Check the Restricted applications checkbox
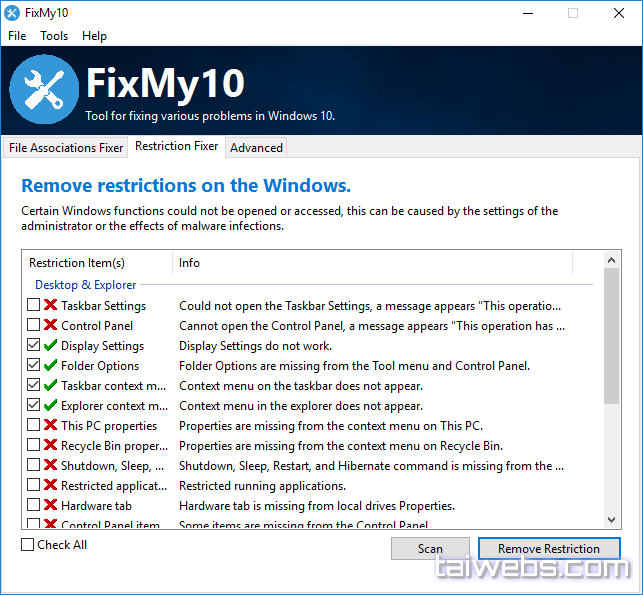The height and width of the screenshot is (595, 643). [34, 486]
